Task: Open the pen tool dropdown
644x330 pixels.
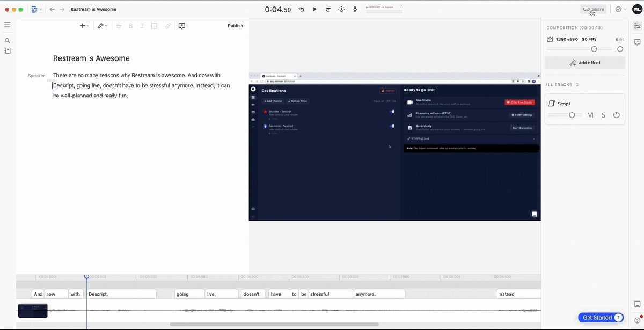Action: click(102, 26)
